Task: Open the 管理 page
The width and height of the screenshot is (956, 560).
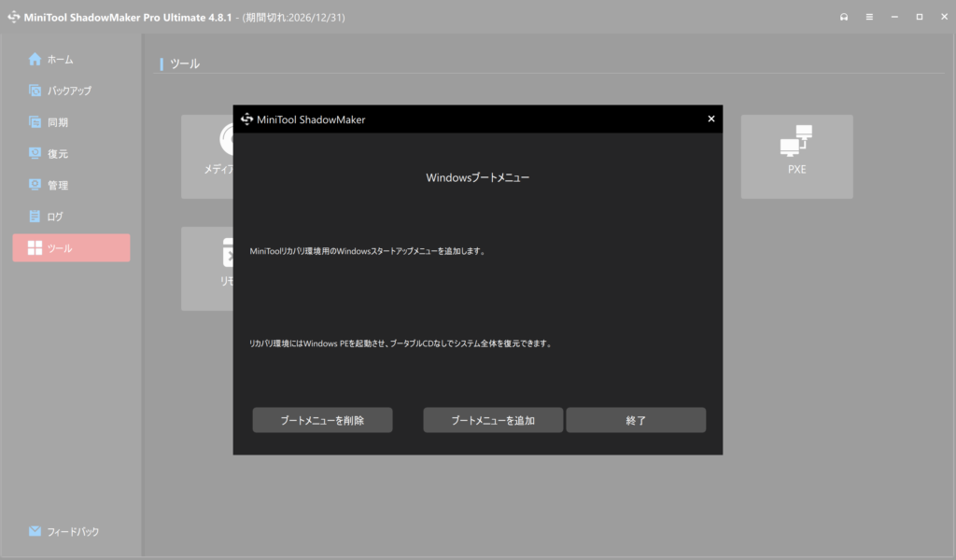Action: coord(71,185)
